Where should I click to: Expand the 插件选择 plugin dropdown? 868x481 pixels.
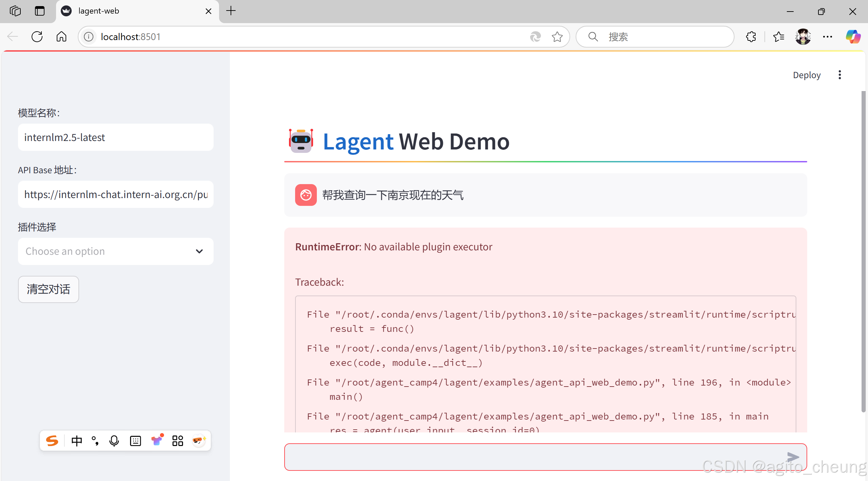[115, 251]
